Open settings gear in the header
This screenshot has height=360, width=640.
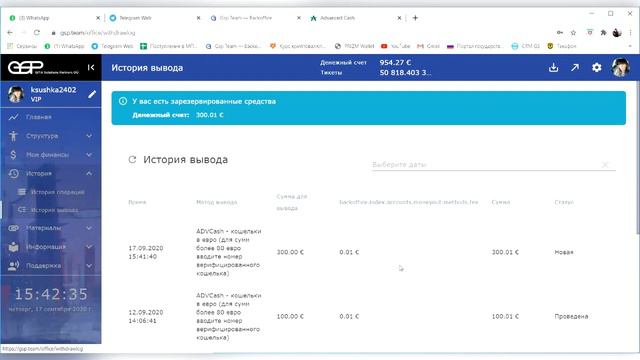[x=596, y=67]
